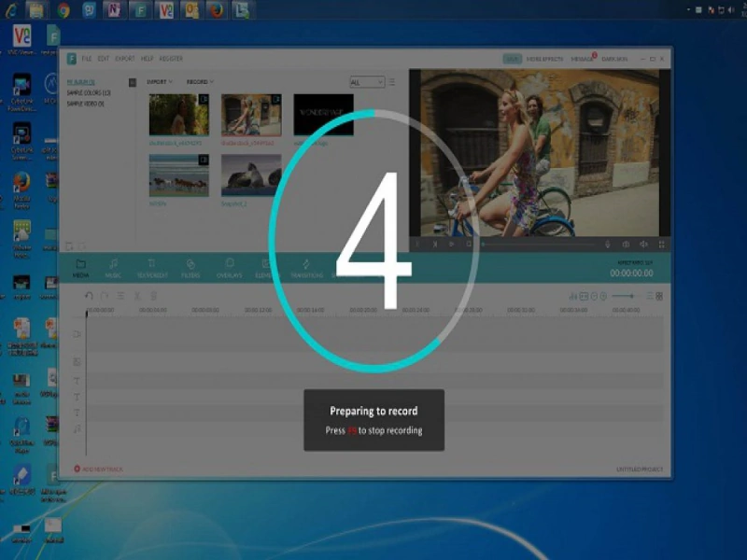Click the voiceover microphone icon
Image resolution: width=747 pixels, height=560 pixels.
click(x=608, y=244)
